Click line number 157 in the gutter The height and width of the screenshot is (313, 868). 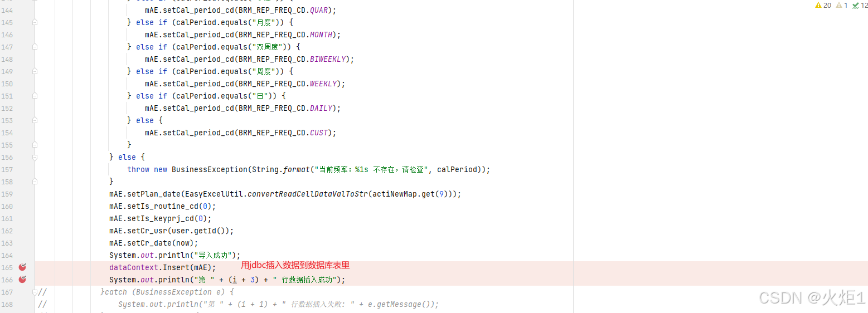tap(7, 169)
